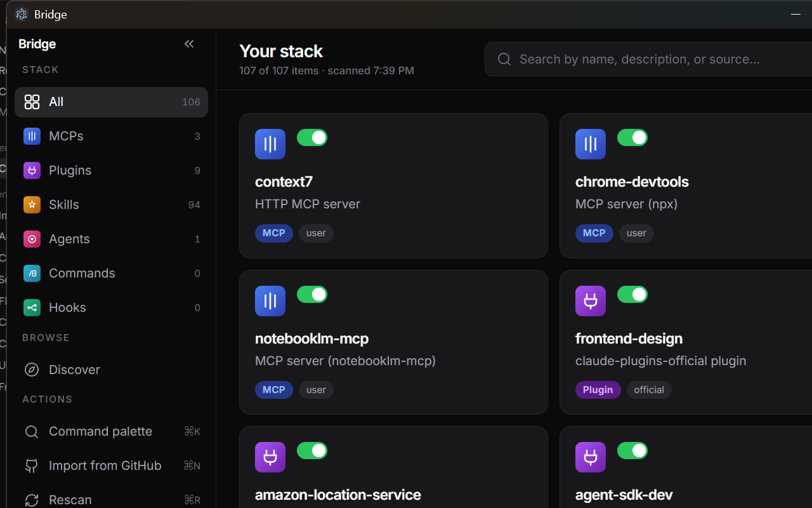Screen dimensions: 812x508
Task: Select the All category tab
Action: pos(111,102)
